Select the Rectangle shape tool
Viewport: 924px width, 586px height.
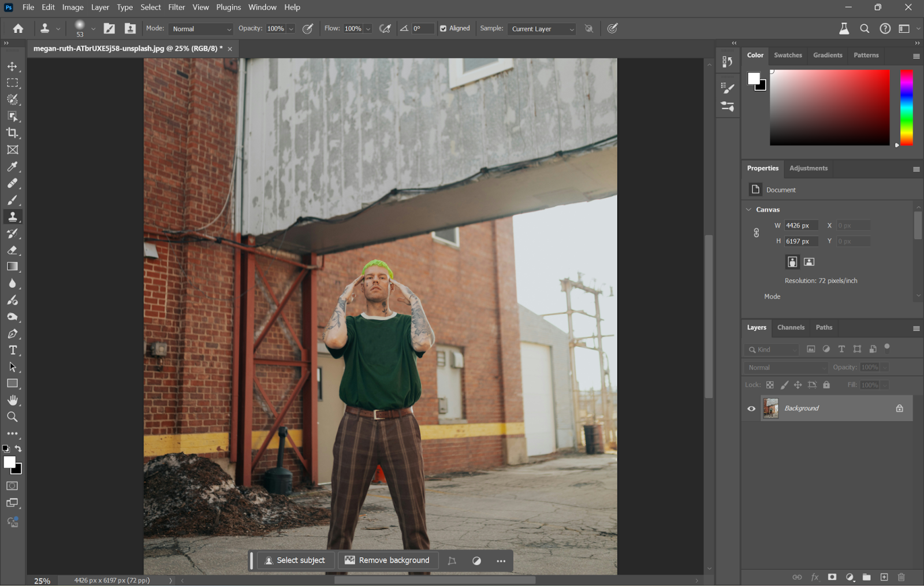tap(12, 384)
